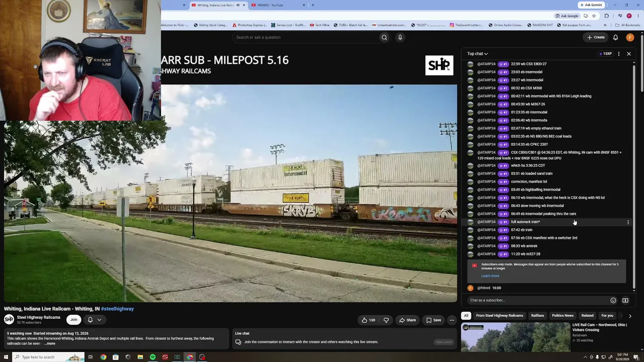Open File Explorer from the taskbar

tap(140, 357)
